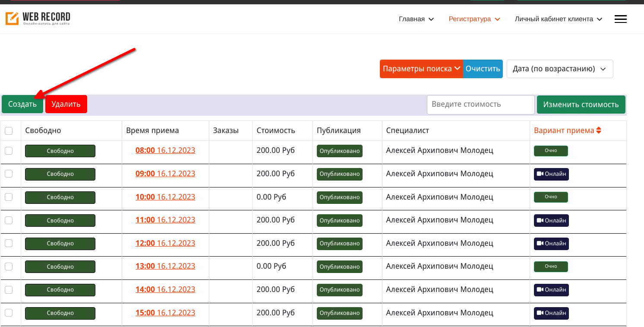Focus the Введите стоимость input field
Screen dimensions: 644x327
[x=480, y=105]
